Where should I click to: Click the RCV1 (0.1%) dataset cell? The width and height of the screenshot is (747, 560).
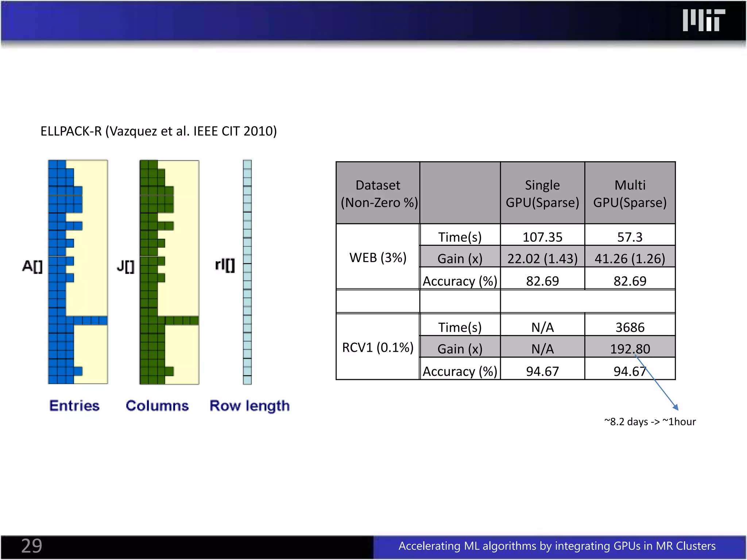click(378, 347)
